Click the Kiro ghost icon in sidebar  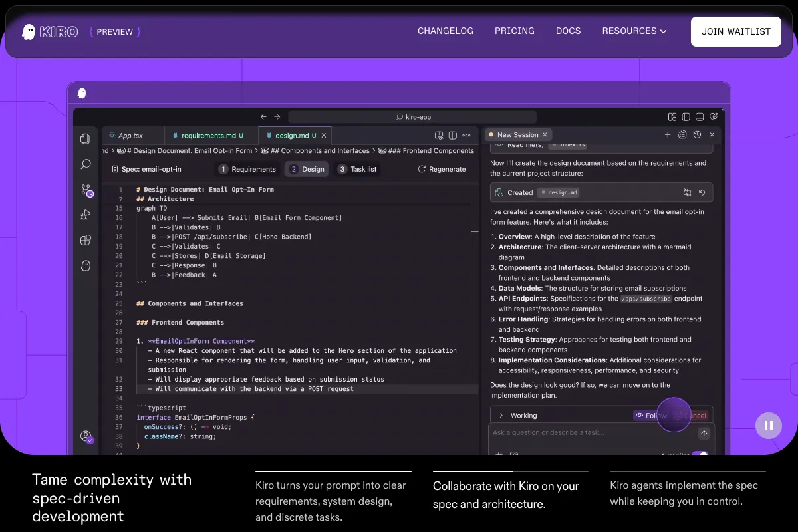click(85, 265)
